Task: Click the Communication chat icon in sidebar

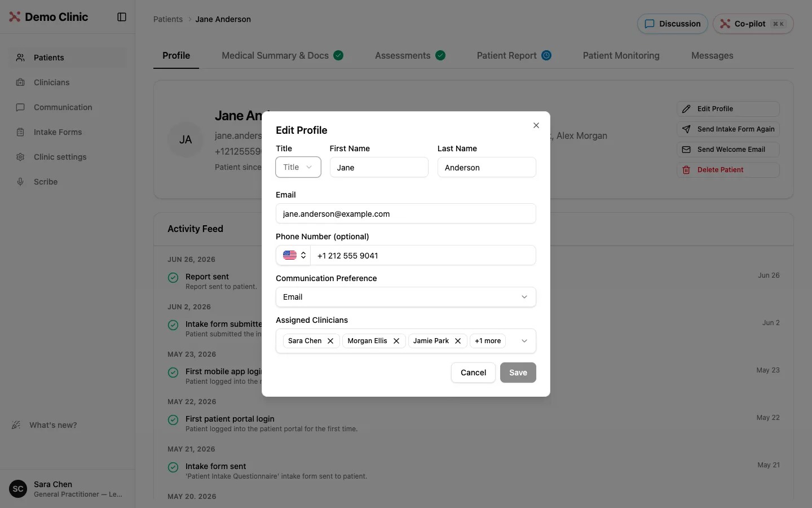Action: point(20,107)
